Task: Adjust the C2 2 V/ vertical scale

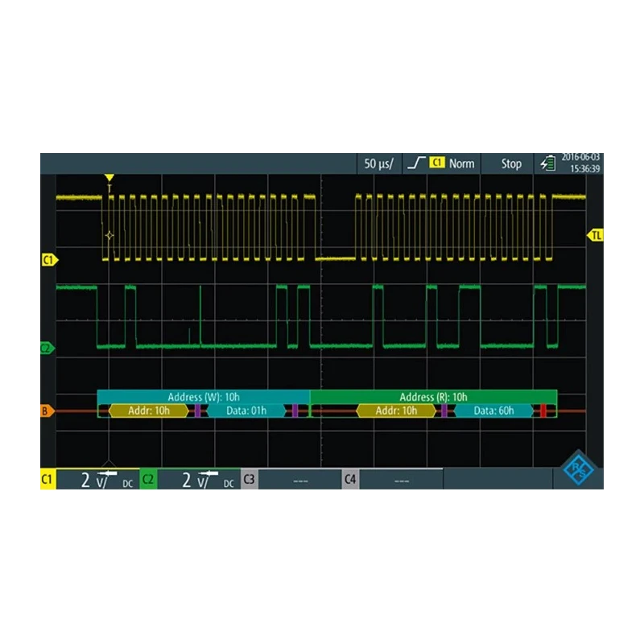Action: tap(195, 480)
